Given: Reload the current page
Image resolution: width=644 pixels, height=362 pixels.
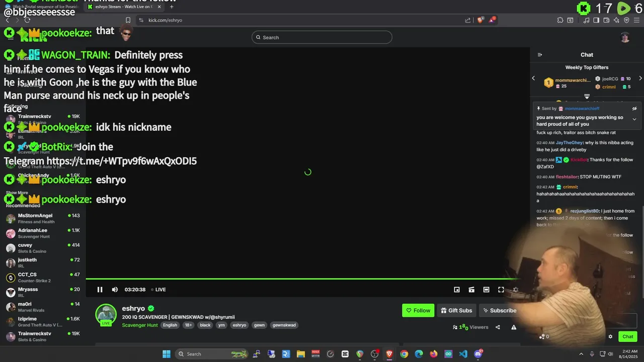Looking at the screenshot, I should tap(27, 20).
